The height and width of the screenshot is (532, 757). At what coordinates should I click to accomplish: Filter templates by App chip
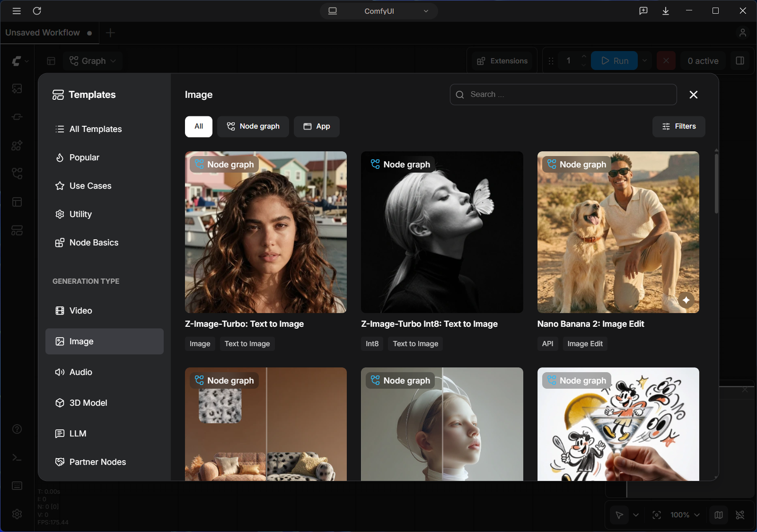coord(317,127)
